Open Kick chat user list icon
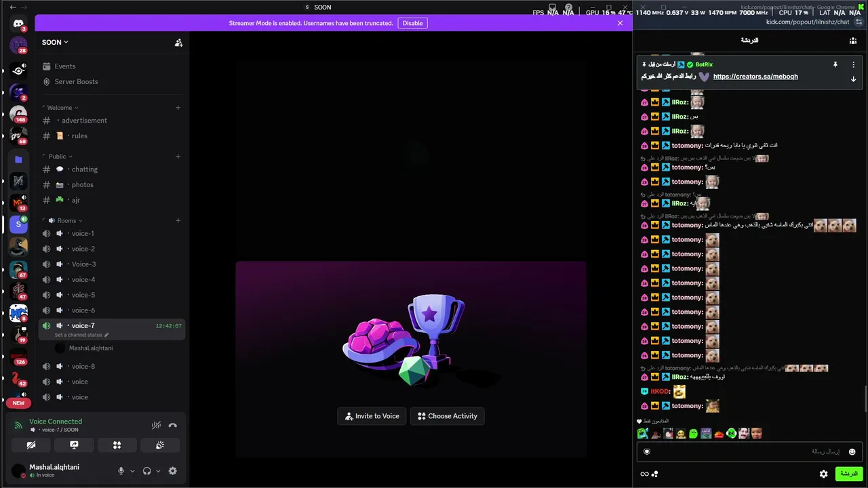Image resolution: width=868 pixels, height=488 pixels. pyautogui.click(x=852, y=41)
